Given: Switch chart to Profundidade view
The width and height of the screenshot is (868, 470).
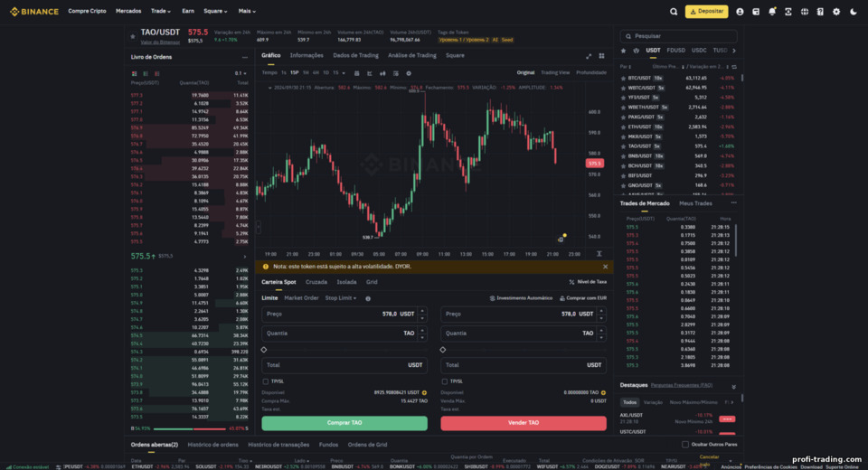Looking at the screenshot, I should coord(591,72).
